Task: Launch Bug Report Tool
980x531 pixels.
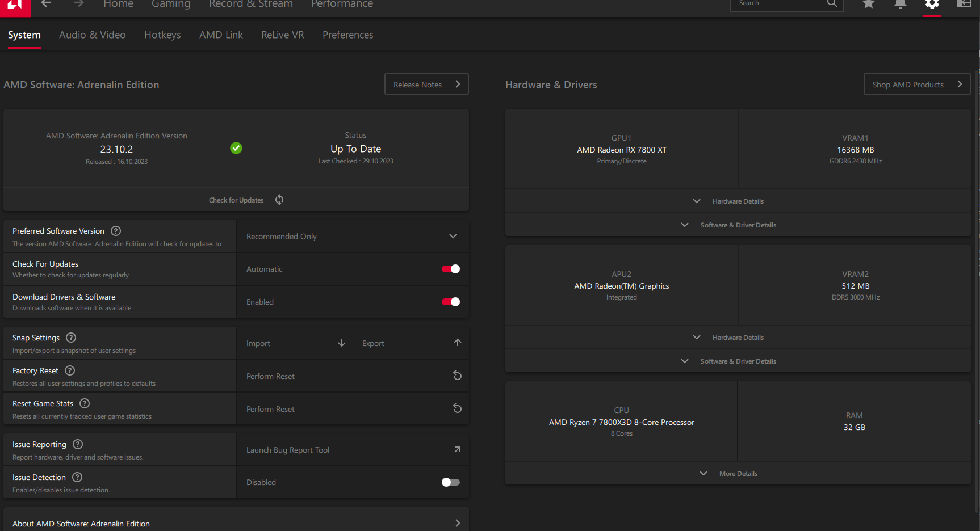Action: tap(353, 450)
